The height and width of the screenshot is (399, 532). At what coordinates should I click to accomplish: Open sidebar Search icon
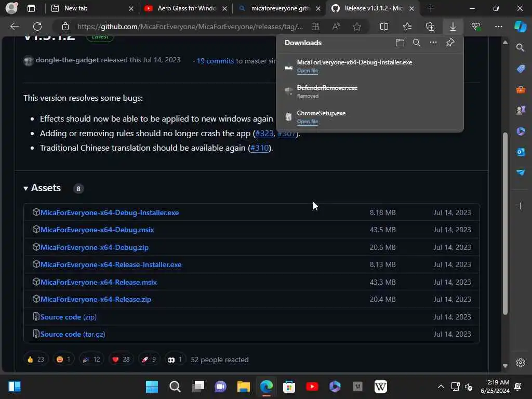520,48
